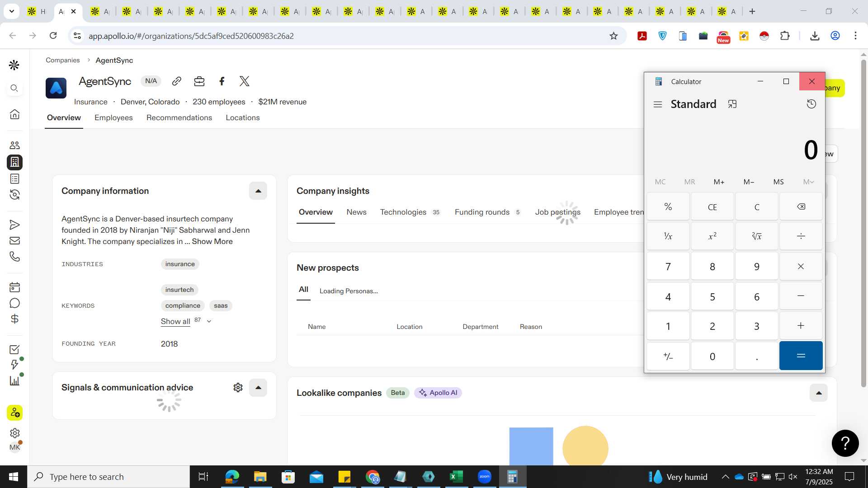Open Deals dollar icon in sidebar
The width and height of the screenshot is (868, 488).
click(14, 319)
